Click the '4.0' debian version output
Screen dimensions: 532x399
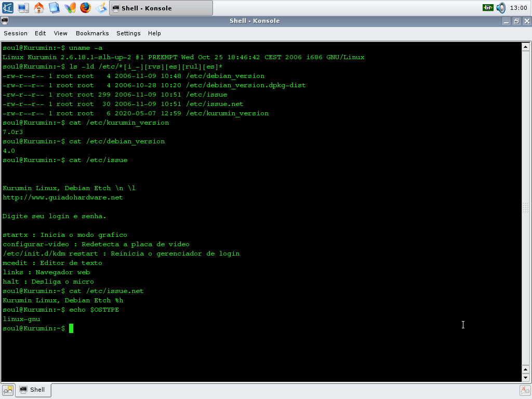point(9,151)
